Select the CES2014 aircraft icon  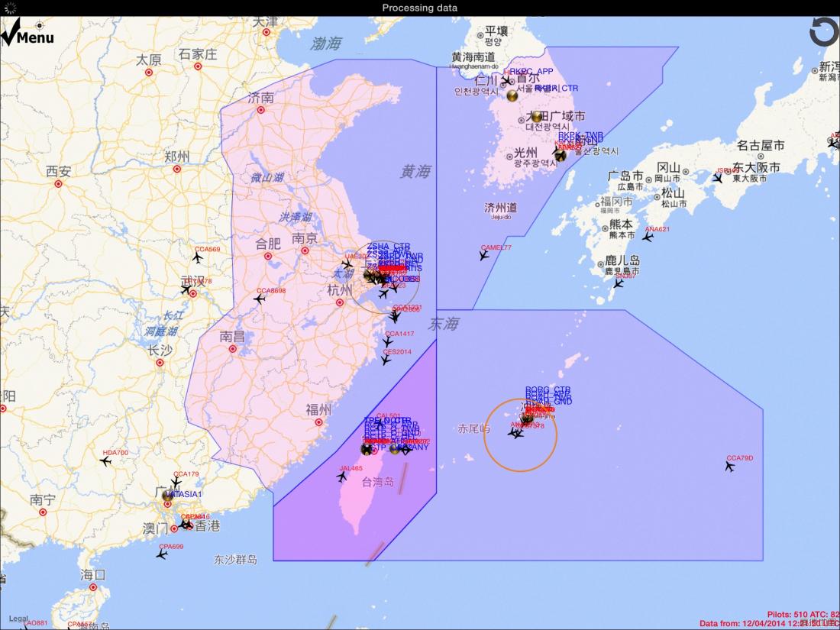[x=386, y=360]
